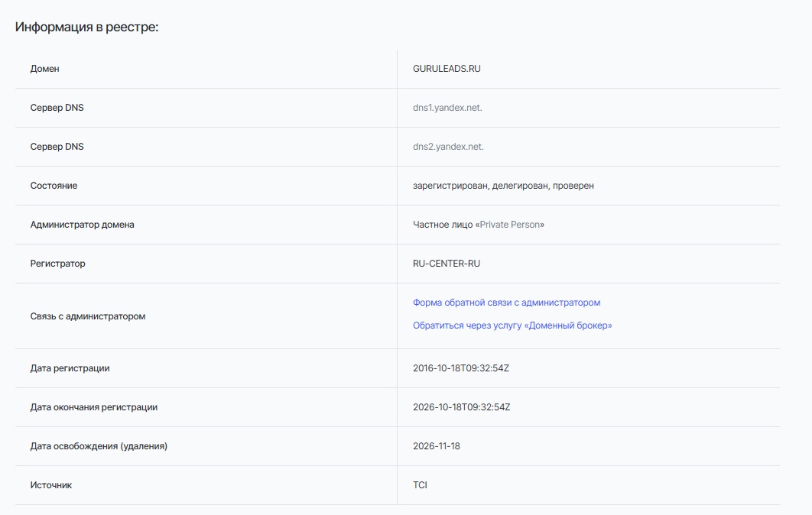Click the RU-CENTER-RU registrar value

pyautogui.click(x=447, y=264)
